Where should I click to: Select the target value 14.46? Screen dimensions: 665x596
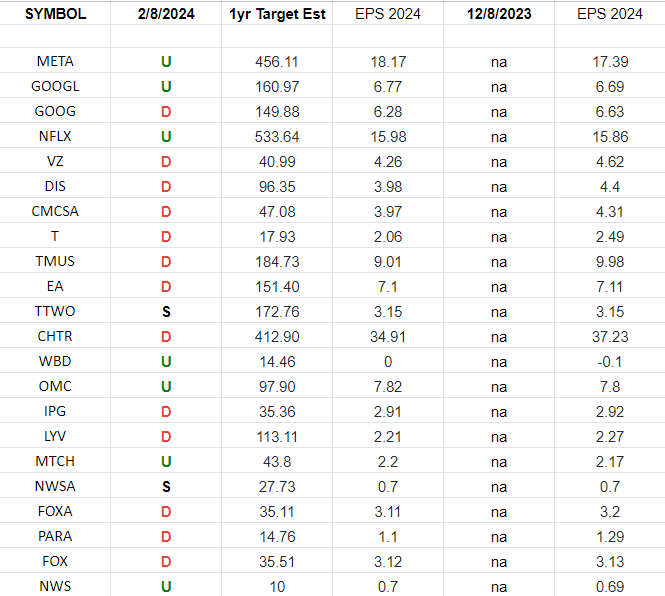(277, 362)
